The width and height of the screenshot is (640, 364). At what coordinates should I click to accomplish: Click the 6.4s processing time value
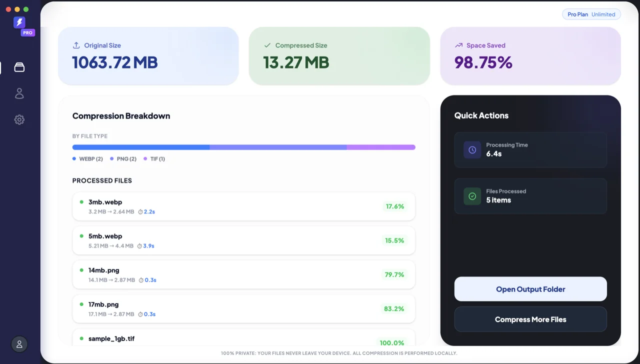[494, 154]
